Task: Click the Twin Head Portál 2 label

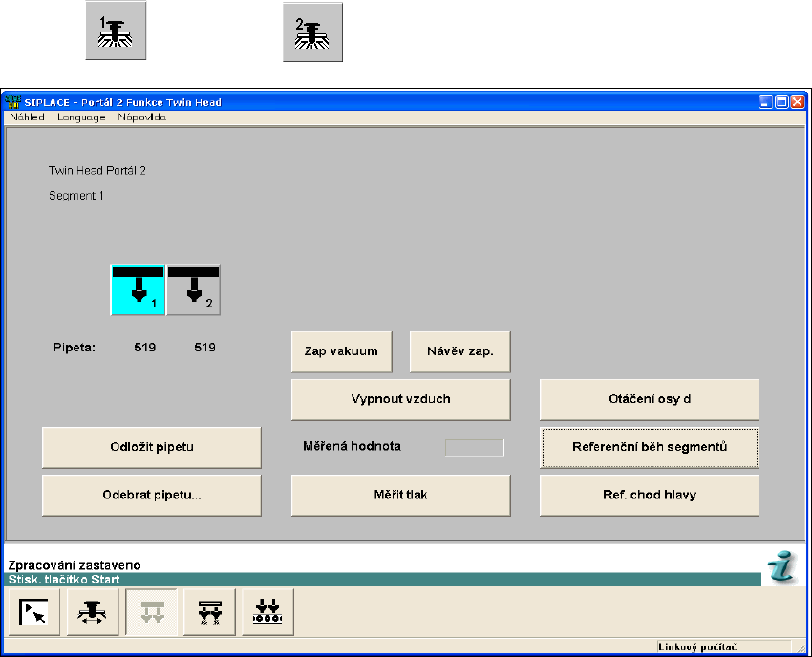Action: (97, 170)
